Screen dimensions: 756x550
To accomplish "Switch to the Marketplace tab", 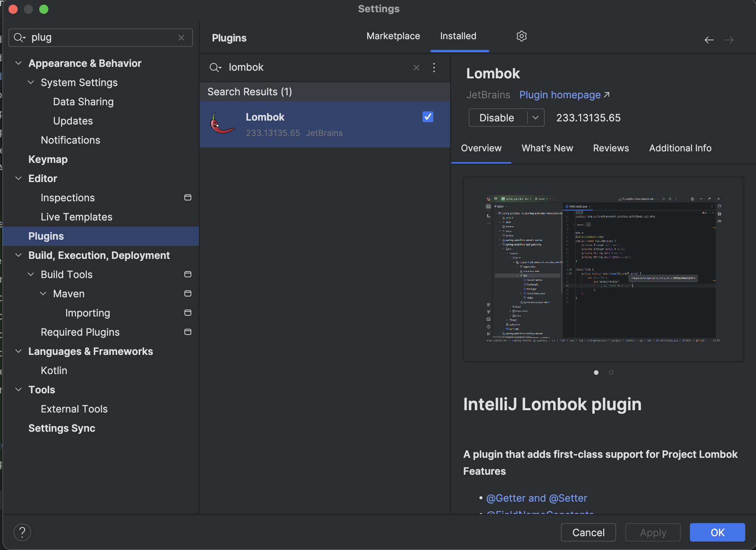I will click(x=393, y=36).
